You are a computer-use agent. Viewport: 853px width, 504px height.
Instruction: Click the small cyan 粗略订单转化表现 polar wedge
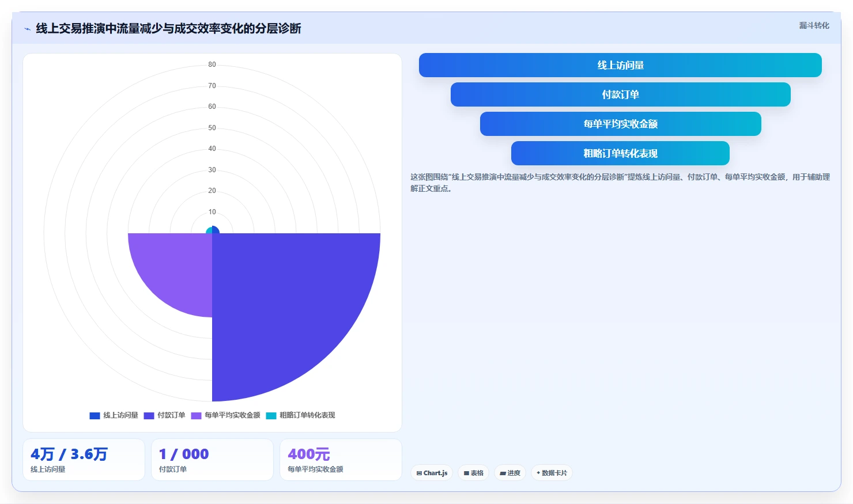click(210, 230)
